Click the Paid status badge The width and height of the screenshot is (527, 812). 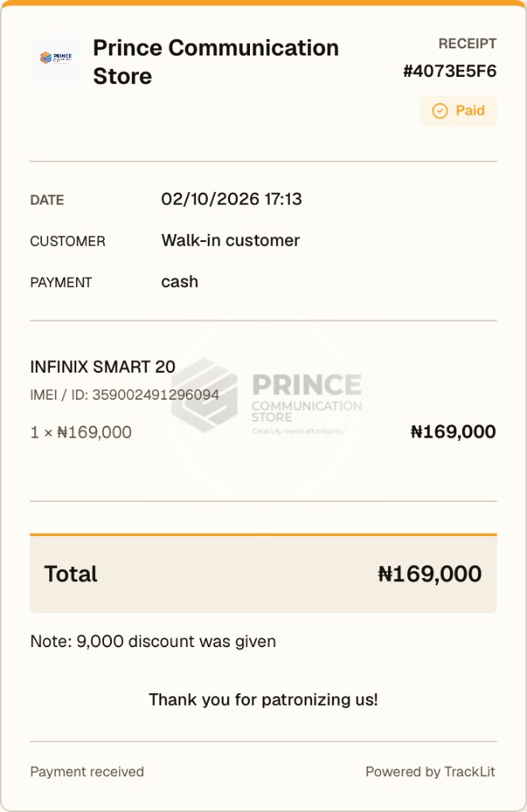458,111
